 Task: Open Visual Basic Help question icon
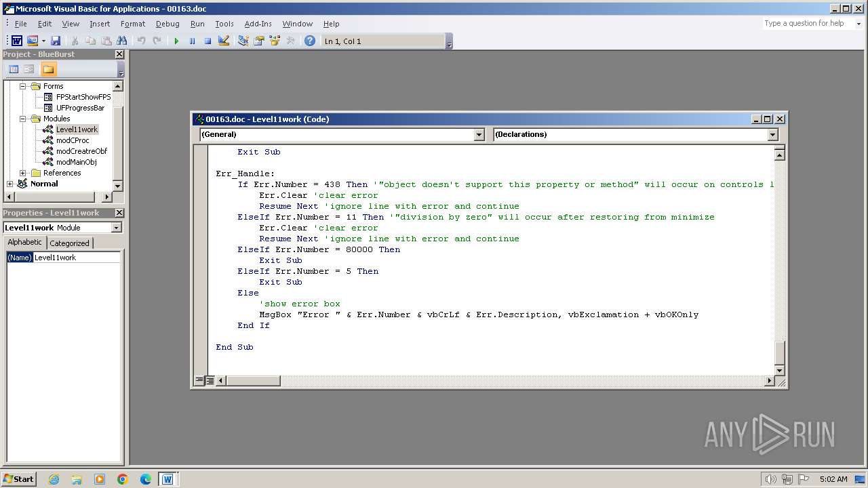point(309,41)
